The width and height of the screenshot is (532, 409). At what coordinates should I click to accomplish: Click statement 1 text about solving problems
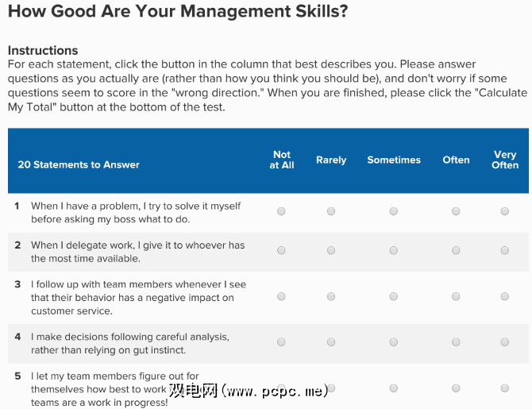coord(135,212)
